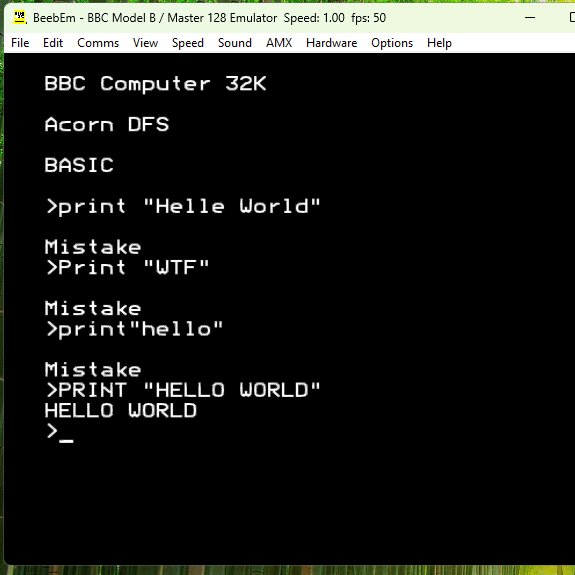The image size is (575, 575).
Task: Open the Comms menu
Action: (x=98, y=43)
